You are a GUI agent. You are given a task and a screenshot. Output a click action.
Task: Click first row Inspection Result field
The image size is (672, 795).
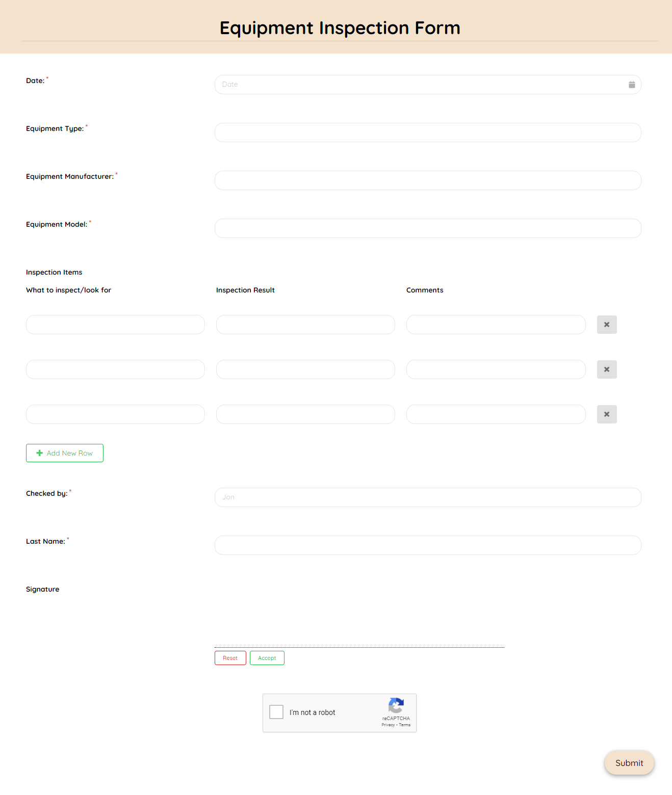coord(305,325)
